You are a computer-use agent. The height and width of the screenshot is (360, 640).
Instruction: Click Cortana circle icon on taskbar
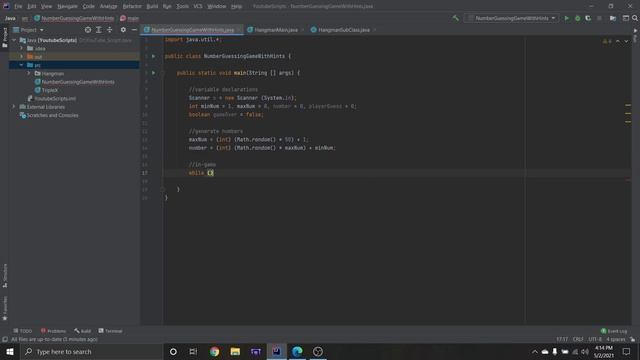tap(173, 351)
